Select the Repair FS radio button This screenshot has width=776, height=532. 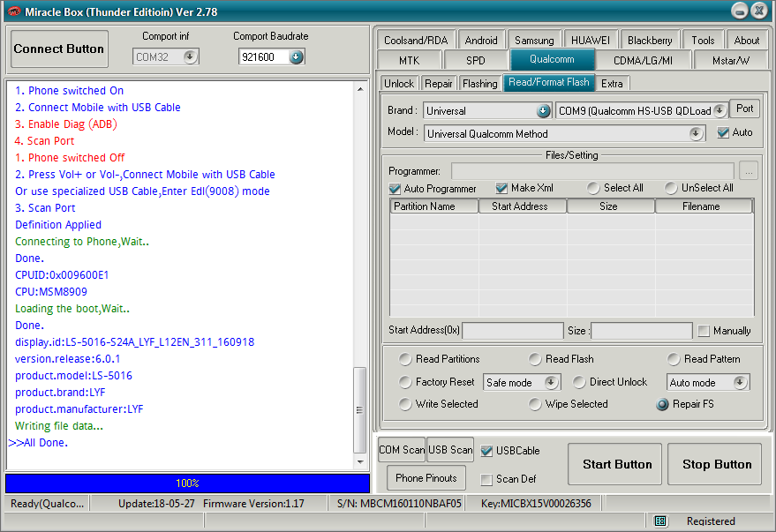click(662, 404)
